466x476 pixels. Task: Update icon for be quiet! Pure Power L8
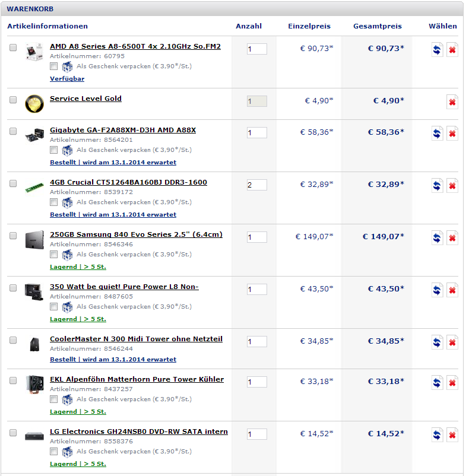point(437,290)
